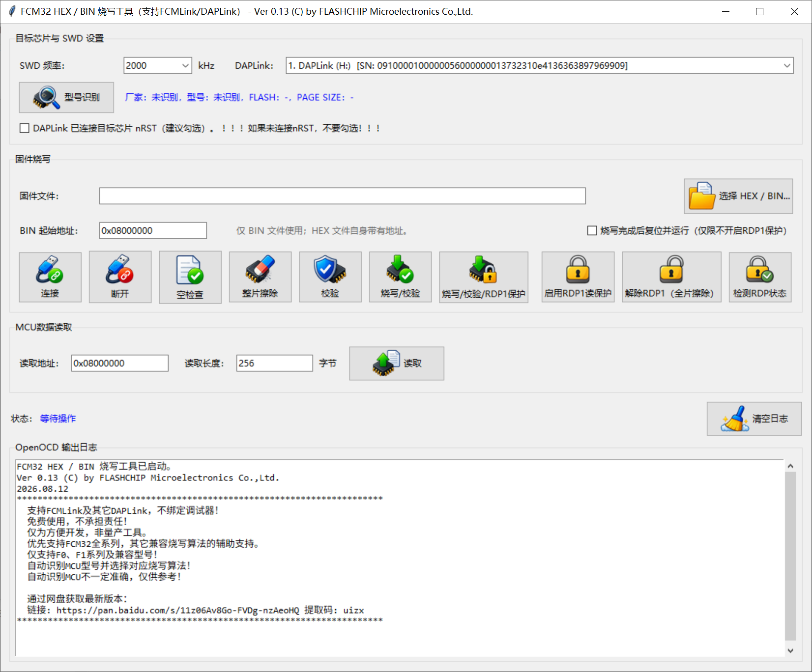Click the log line '仅支持F0、F1系列及兼容型号!'
This screenshot has height=672, width=812.
point(92,555)
